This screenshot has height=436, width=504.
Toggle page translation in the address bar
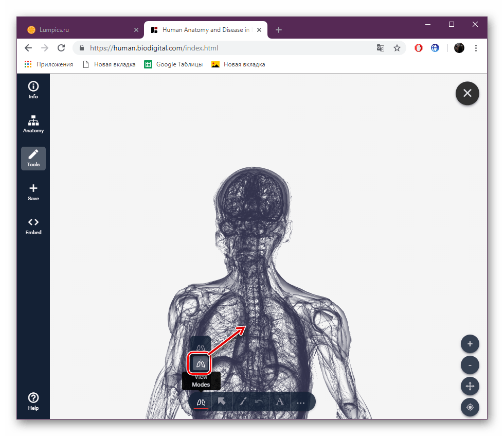pyautogui.click(x=380, y=47)
